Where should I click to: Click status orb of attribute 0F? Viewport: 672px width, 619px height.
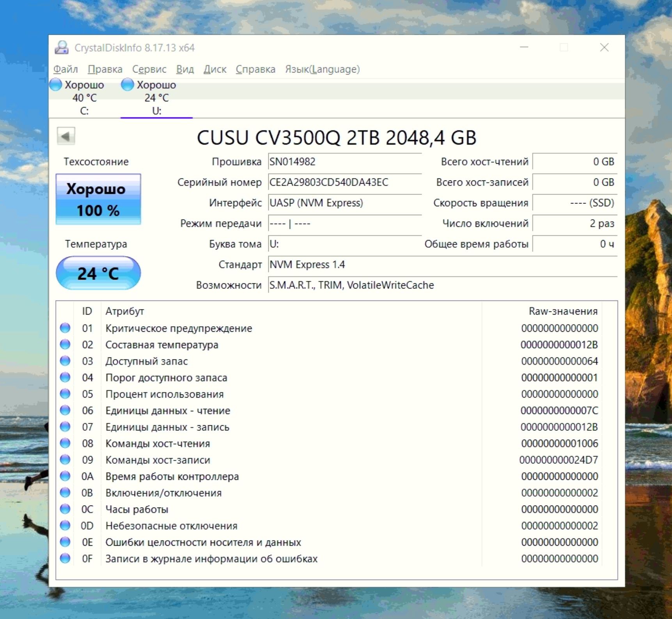65,559
